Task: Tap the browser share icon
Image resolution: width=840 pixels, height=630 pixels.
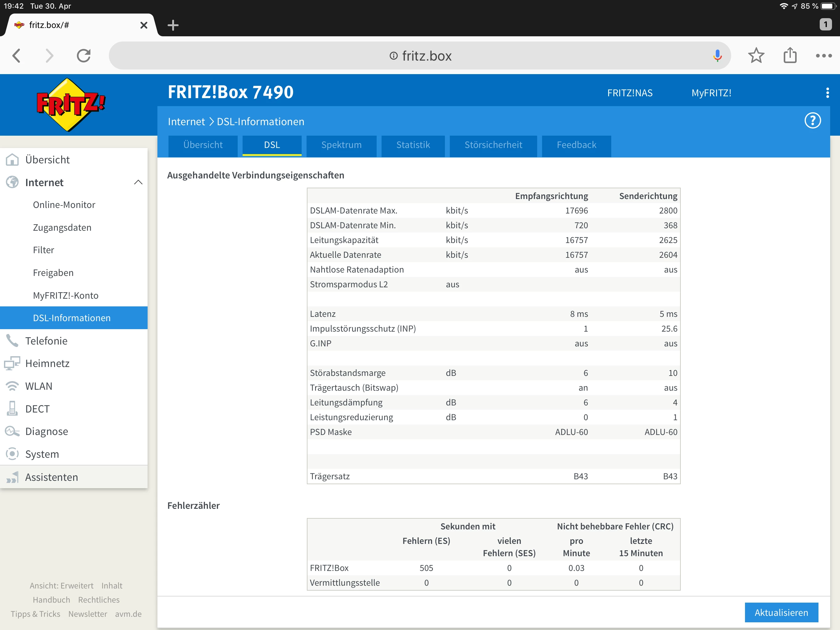Action: 790,56
